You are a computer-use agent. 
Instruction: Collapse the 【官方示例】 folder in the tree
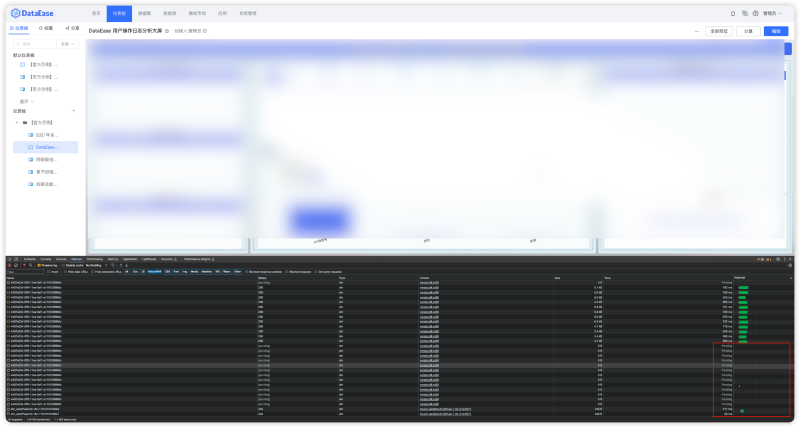tap(17, 123)
